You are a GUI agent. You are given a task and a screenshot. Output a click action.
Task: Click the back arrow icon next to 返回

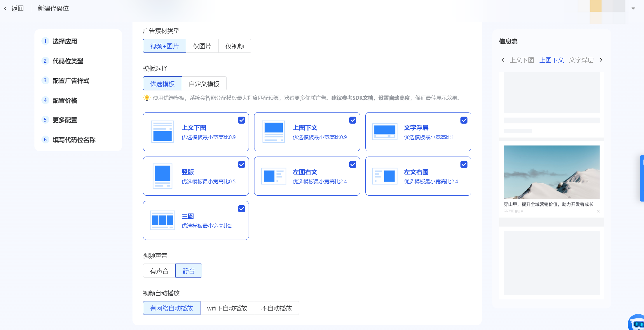[5, 8]
